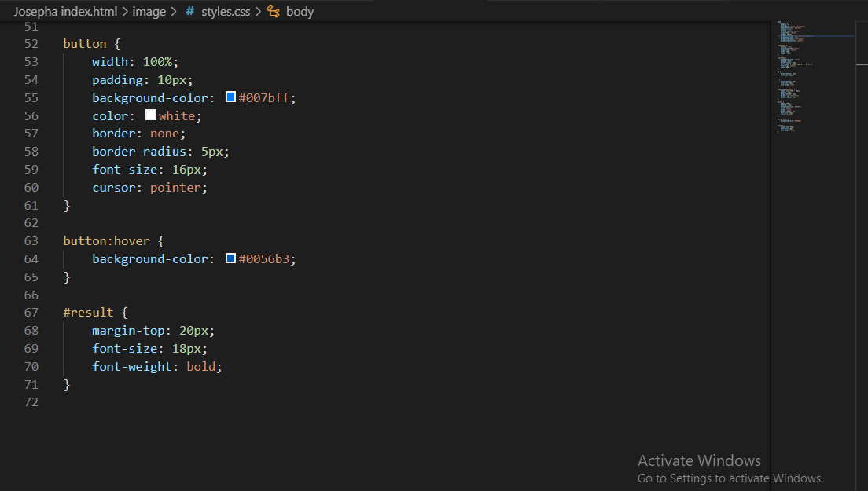Click line number 52 in the gutter

[31, 44]
